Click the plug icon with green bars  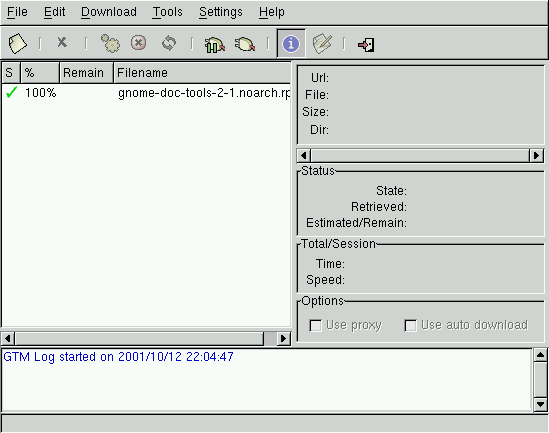click(214, 44)
